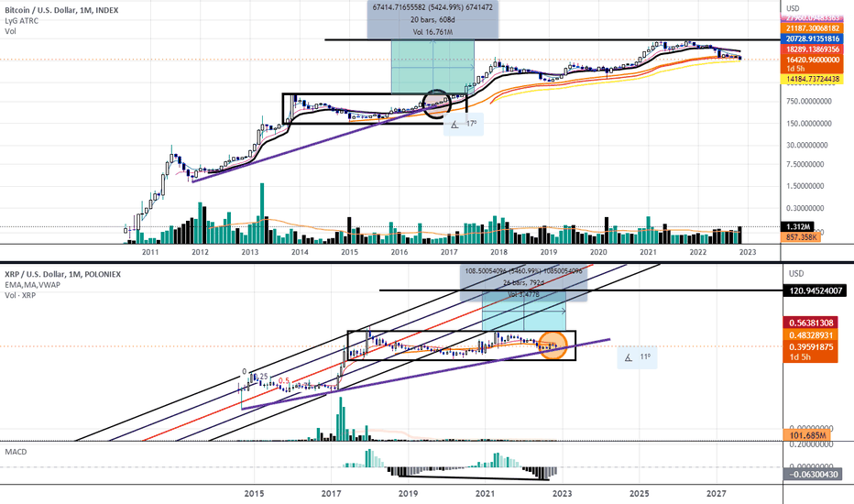854x504 pixels.
Task: Click the 750.00000000 price axis tick
Action: click(x=809, y=102)
